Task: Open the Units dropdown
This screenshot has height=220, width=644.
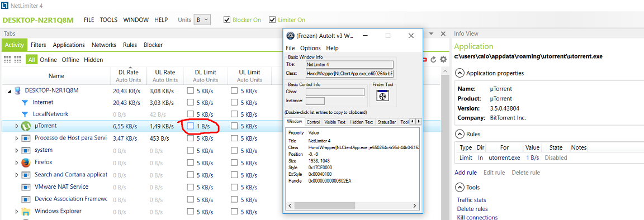Action: click(x=202, y=20)
